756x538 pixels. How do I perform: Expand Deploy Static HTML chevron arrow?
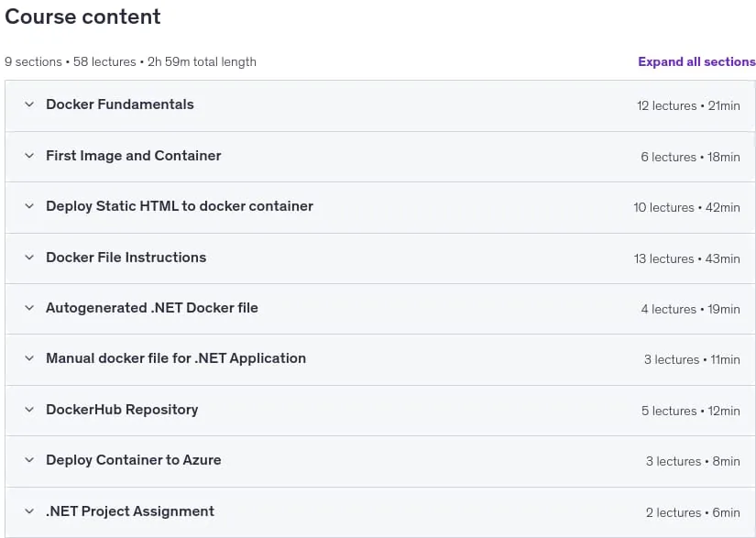coord(29,206)
